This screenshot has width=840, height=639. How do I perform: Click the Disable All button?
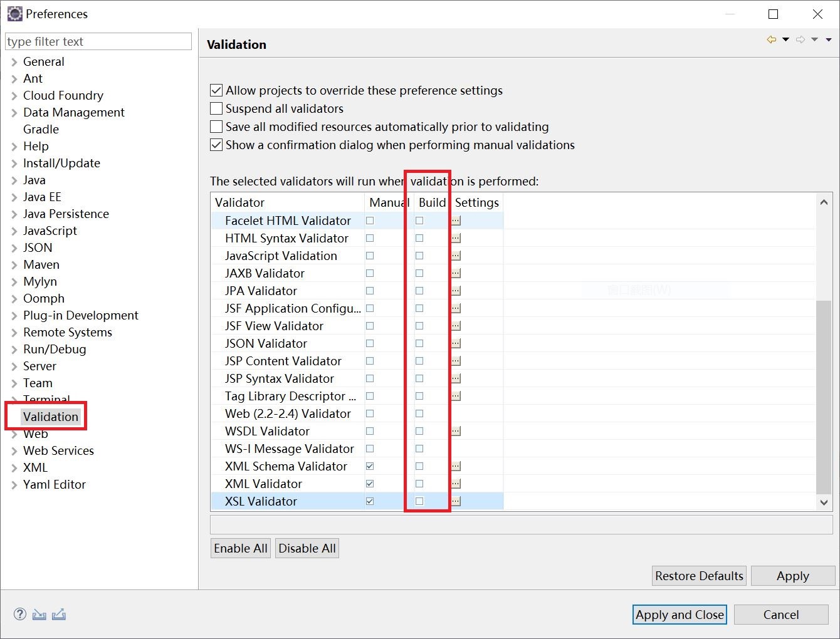(307, 548)
